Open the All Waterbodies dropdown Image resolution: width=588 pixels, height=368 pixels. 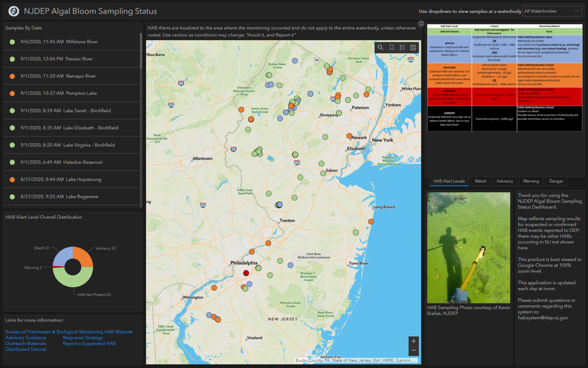(552, 11)
